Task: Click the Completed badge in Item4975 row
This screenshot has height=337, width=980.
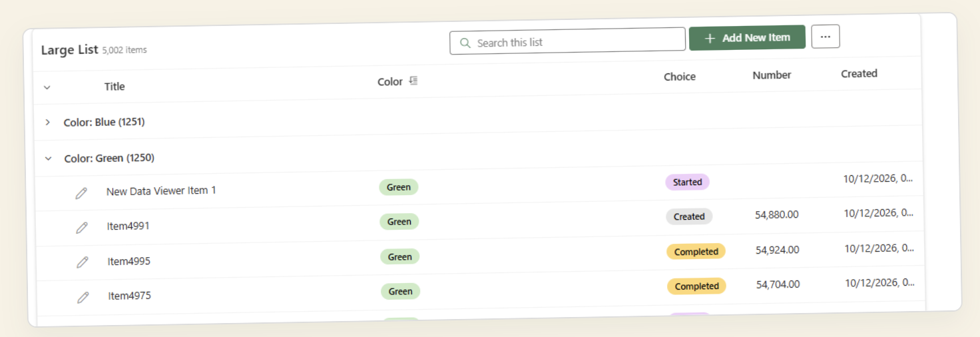Action: click(696, 286)
